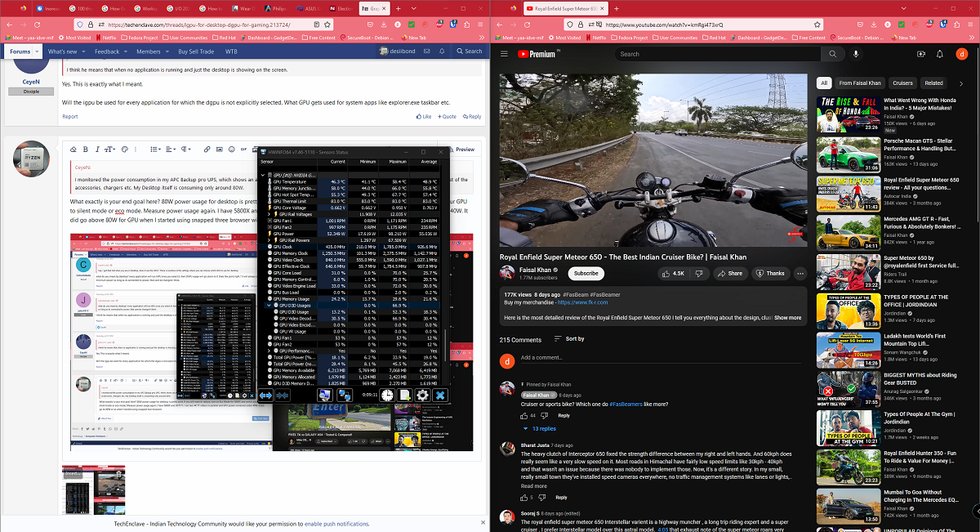This screenshot has height=532, width=980.
Task: Click the YouTube Premium logo
Action: click(x=537, y=54)
